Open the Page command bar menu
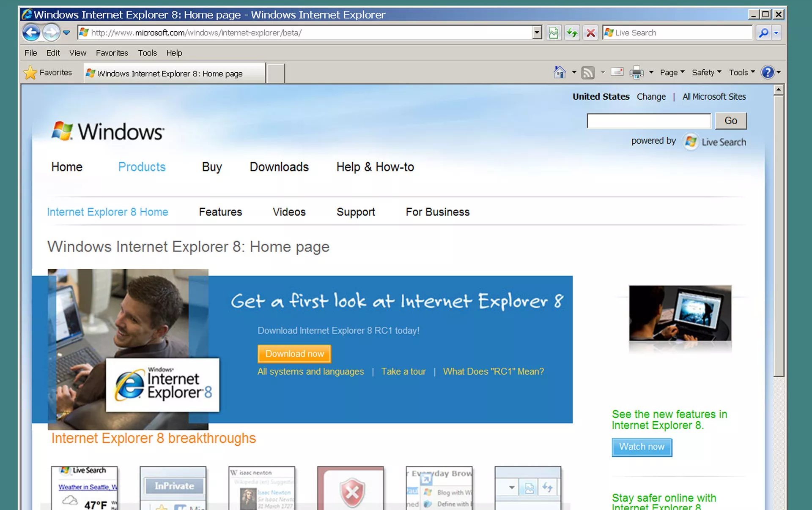The height and width of the screenshot is (510, 812). tap(672, 72)
